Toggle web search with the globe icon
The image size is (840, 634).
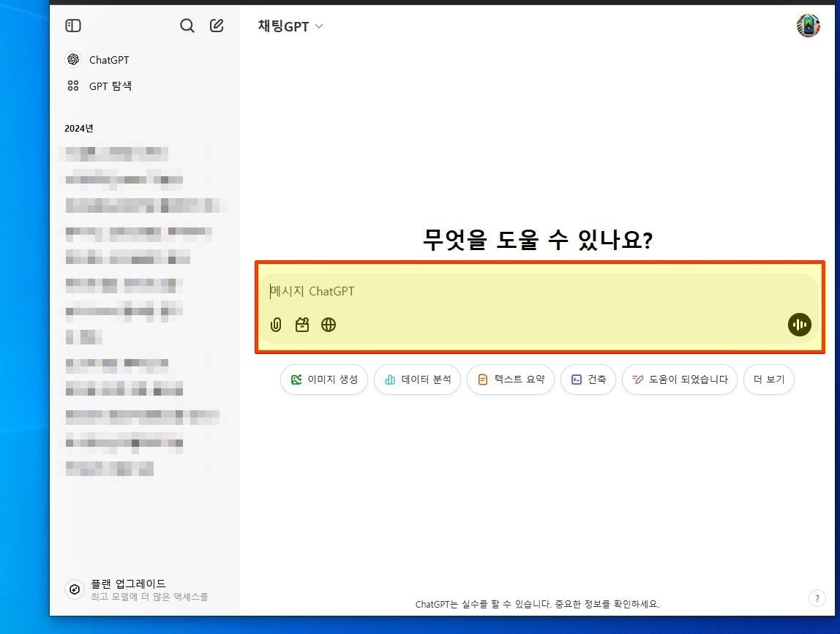pos(329,325)
